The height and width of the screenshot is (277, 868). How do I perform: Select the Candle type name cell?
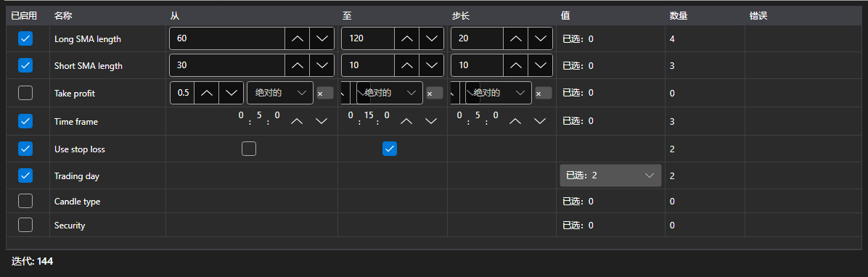(108, 202)
